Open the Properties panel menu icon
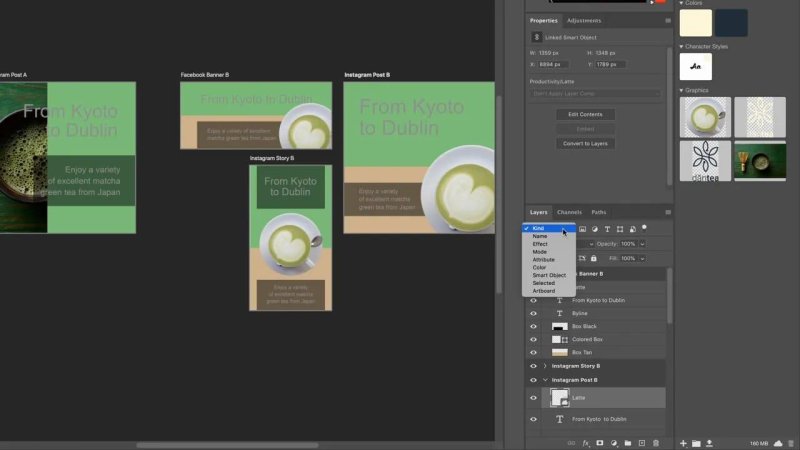The image size is (800, 450). (x=668, y=21)
